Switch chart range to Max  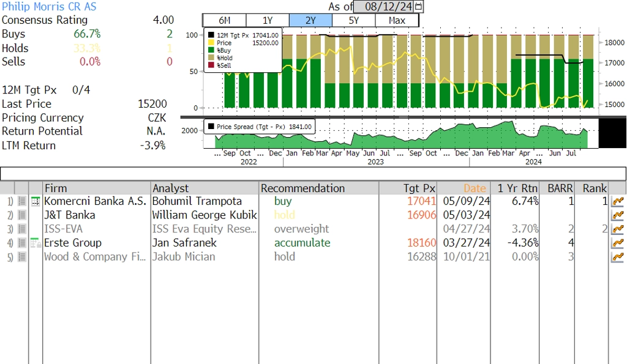397,20
